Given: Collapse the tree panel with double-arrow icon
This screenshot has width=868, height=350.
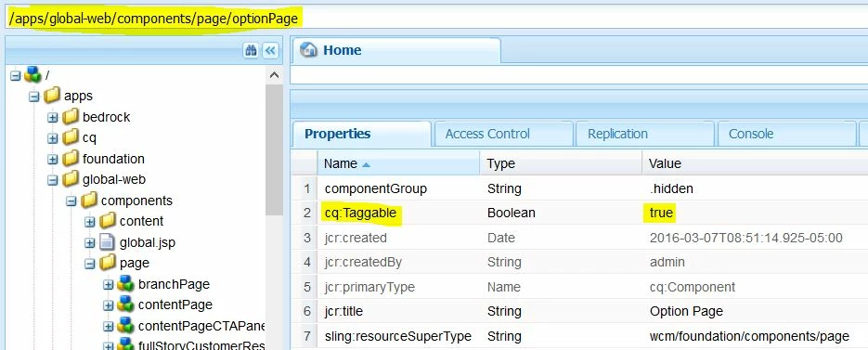Looking at the screenshot, I should click(x=269, y=51).
